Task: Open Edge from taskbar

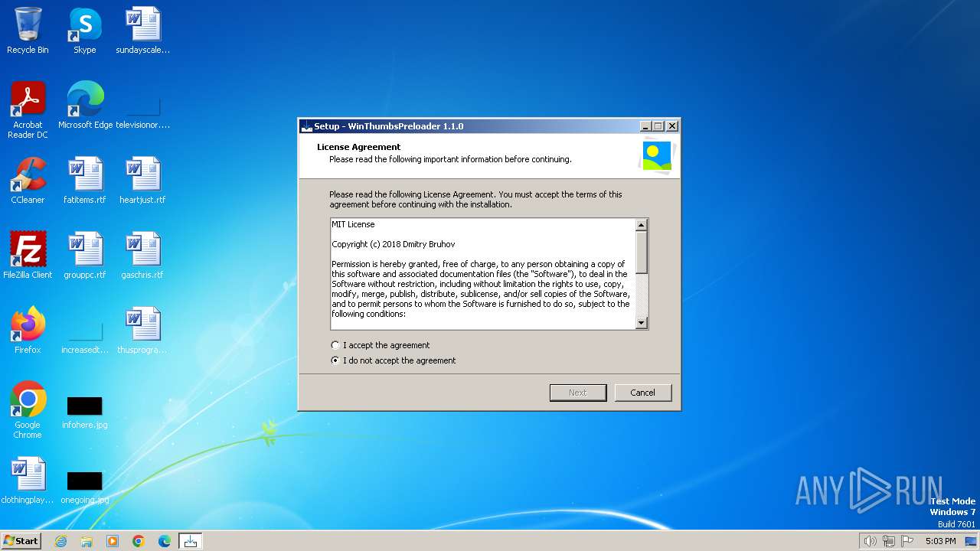Action: click(x=165, y=541)
